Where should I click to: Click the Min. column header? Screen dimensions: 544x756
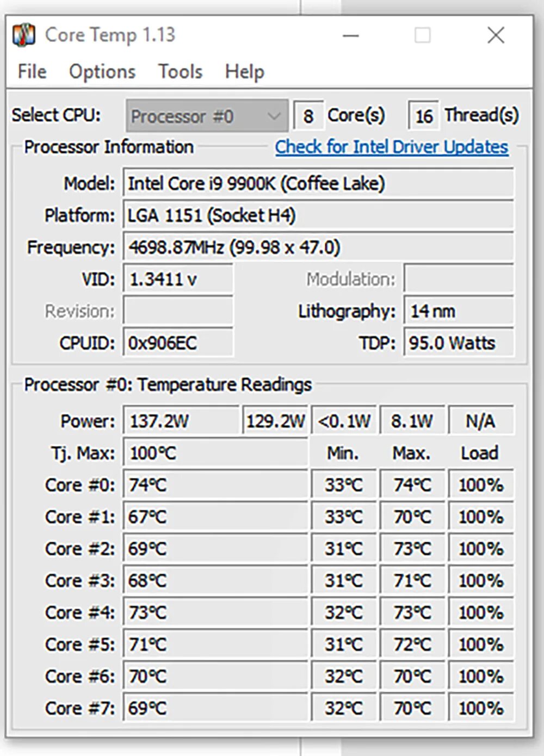[343, 453]
